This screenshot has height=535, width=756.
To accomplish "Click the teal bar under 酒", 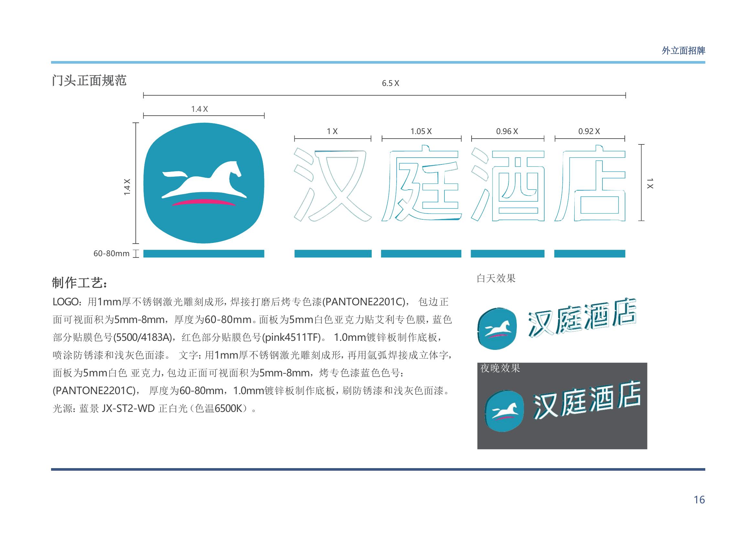I will pyautogui.click(x=507, y=254).
